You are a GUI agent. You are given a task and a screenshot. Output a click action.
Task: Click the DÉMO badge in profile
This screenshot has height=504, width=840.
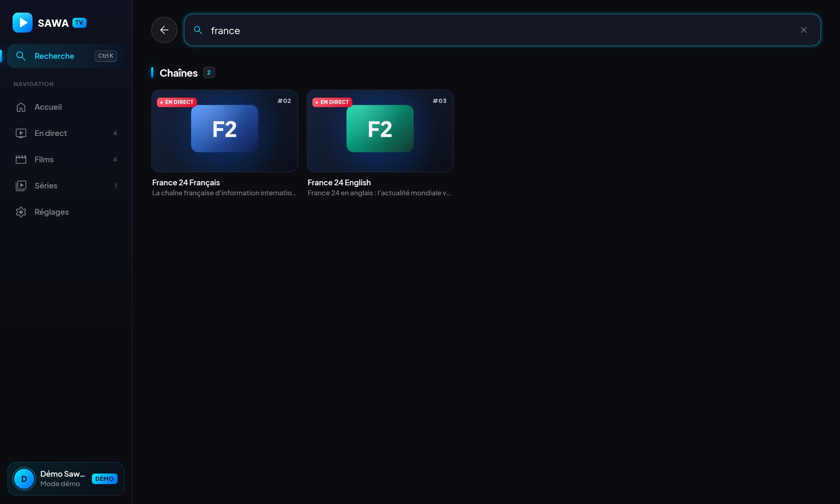click(x=104, y=479)
